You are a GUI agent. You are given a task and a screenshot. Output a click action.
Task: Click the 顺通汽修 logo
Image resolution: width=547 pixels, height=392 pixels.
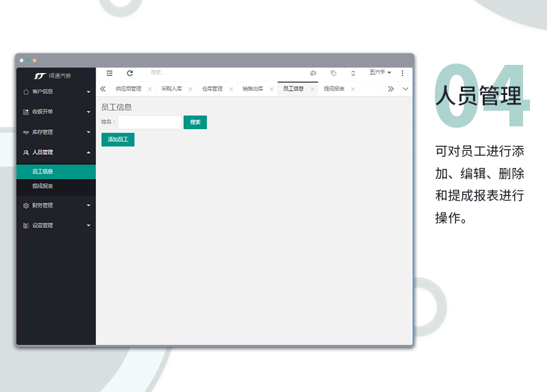click(x=53, y=76)
